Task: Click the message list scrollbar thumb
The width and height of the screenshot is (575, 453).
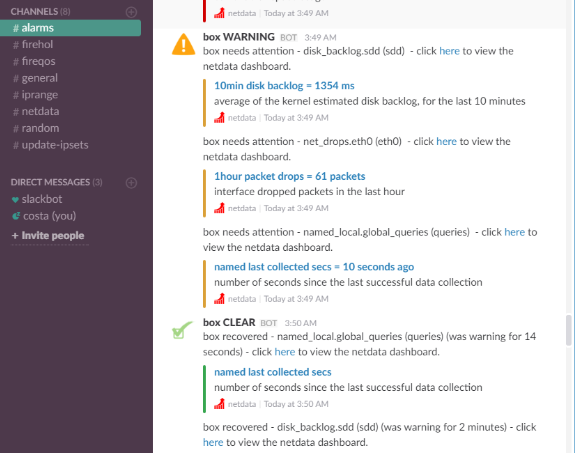Action: coord(568,330)
